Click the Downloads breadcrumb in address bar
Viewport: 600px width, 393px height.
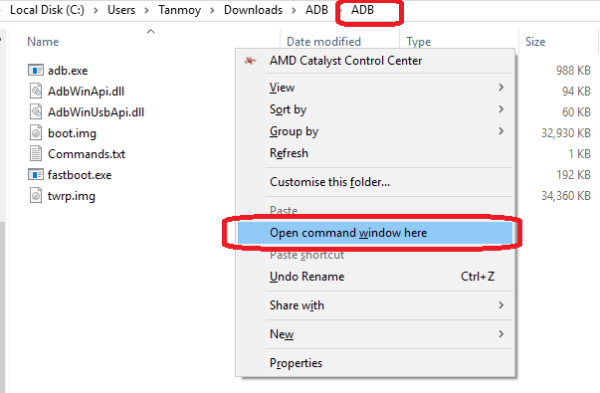click(253, 10)
